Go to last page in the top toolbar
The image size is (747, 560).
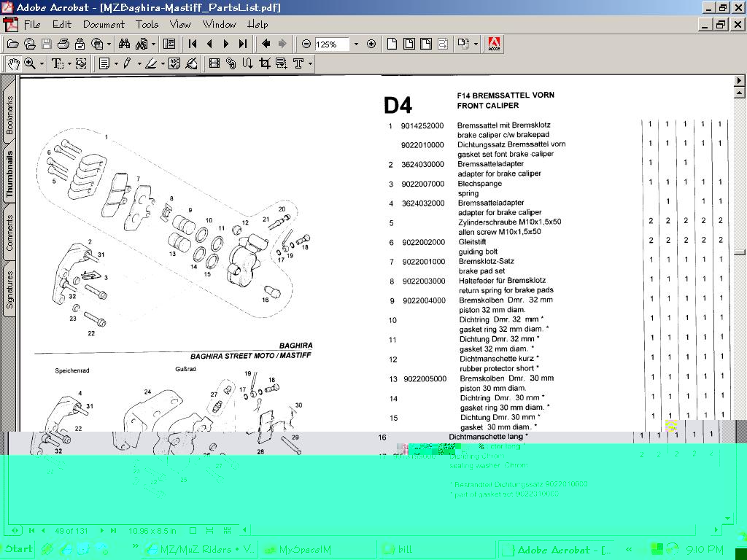(242, 44)
